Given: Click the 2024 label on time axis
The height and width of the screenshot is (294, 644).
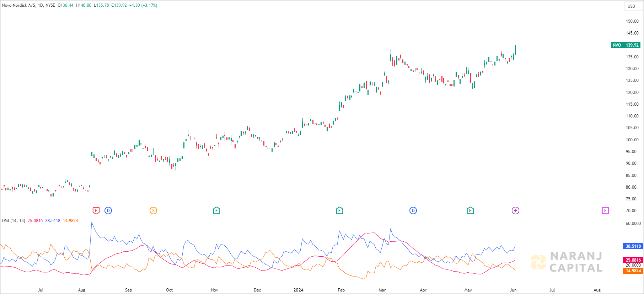Looking at the screenshot, I should (x=299, y=290).
